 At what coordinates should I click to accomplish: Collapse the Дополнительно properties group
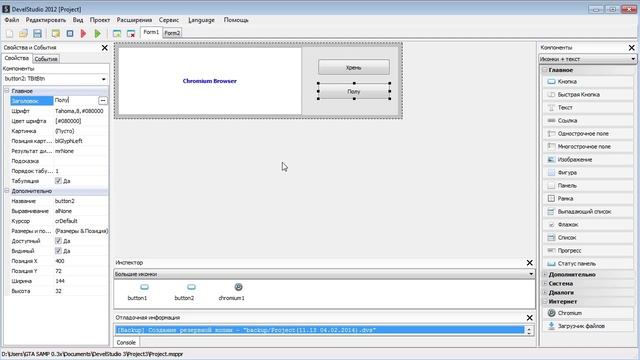(x=7, y=191)
